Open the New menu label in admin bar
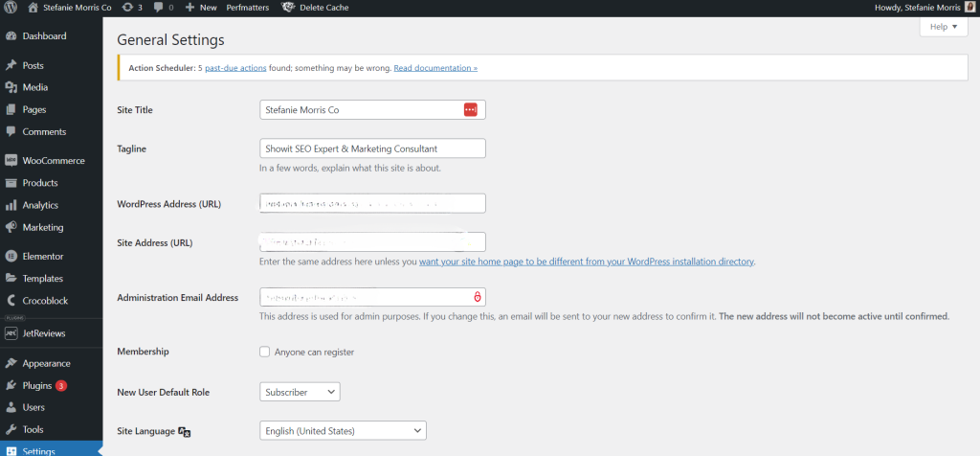Viewport: 980px width, 456px height. tap(208, 8)
